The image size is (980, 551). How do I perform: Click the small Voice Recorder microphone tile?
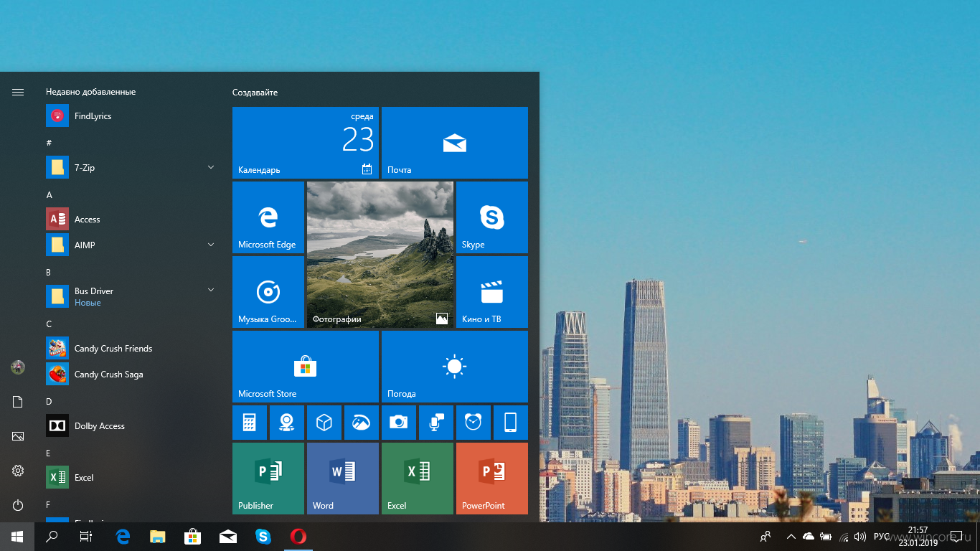pos(436,423)
